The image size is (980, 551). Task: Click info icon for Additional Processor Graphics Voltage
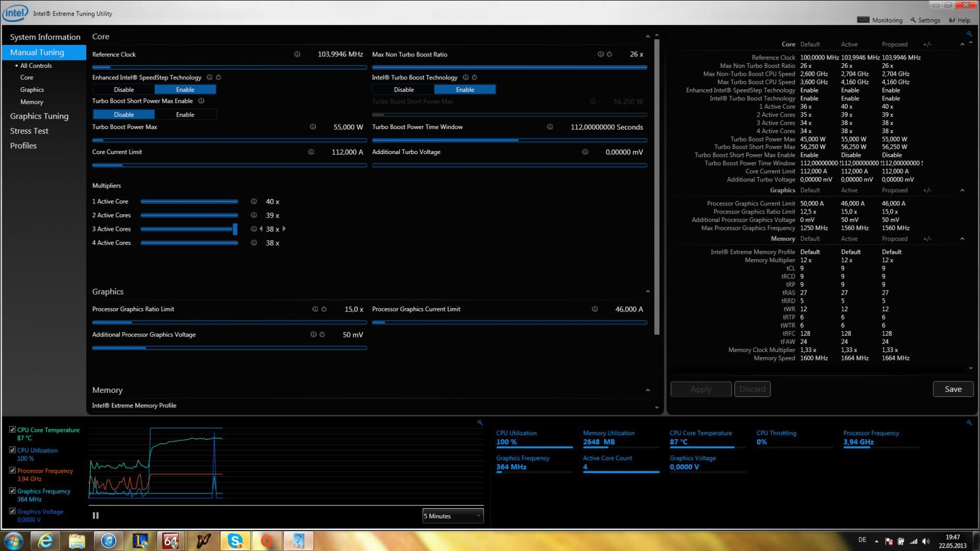coord(313,335)
